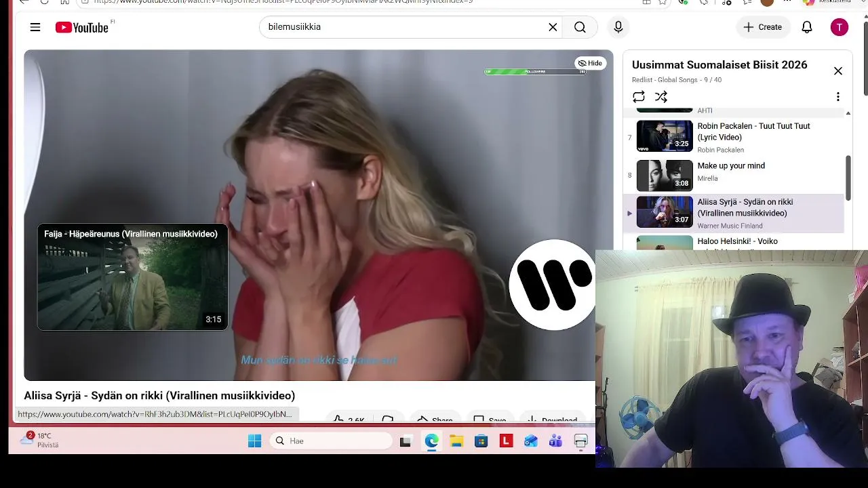Run search with the magnifying glass button
Image resolution: width=868 pixels, height=488 pixels.
(x=580, y=27)
